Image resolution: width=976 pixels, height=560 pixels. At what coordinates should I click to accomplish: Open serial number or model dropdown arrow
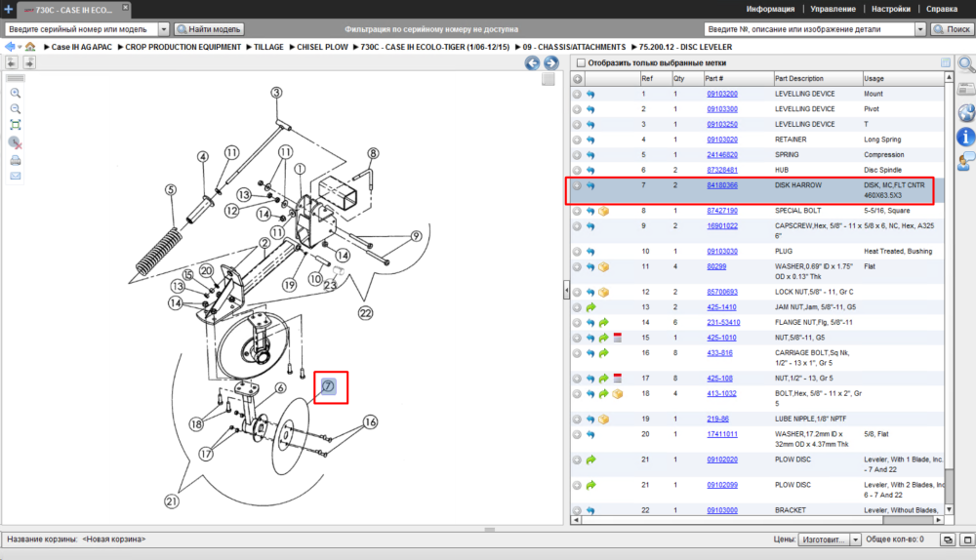(x=164, y=29)
